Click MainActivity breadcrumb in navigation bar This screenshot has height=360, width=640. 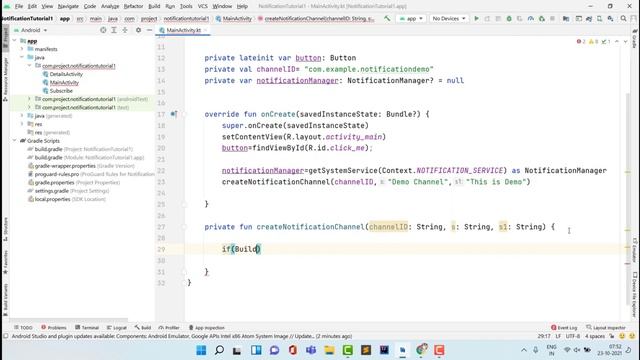[x=234, y=18]
